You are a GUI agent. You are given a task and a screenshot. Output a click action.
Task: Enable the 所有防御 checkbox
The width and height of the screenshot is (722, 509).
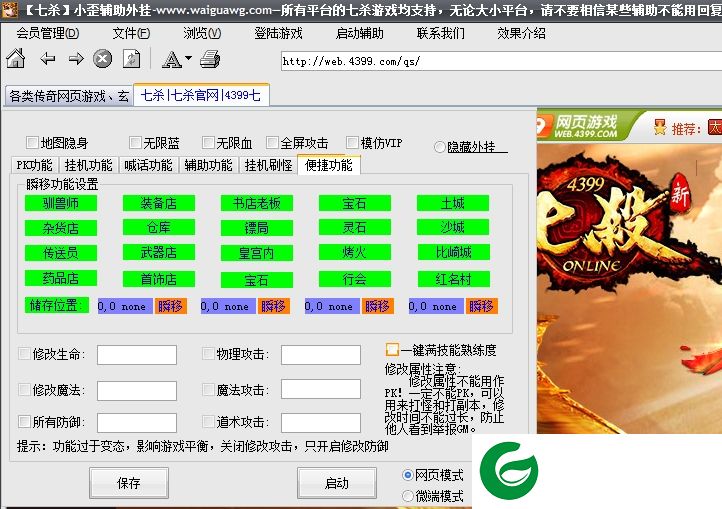24,421
